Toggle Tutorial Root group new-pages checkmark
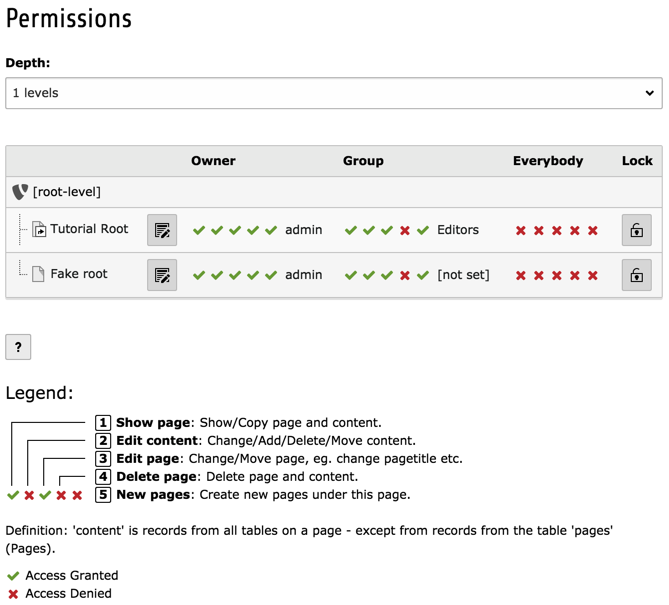This screenshot has height=605, width=669. click(x=423, y=231)
